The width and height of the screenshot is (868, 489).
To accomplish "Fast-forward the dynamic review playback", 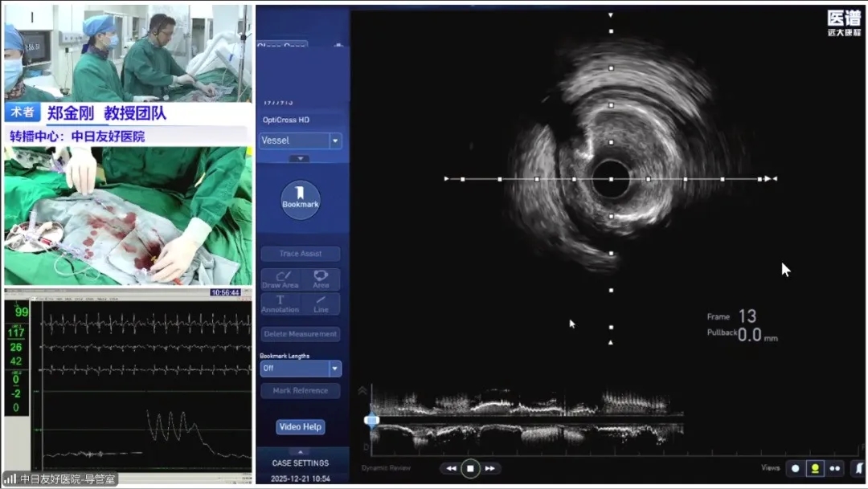I will click(489, 468).
